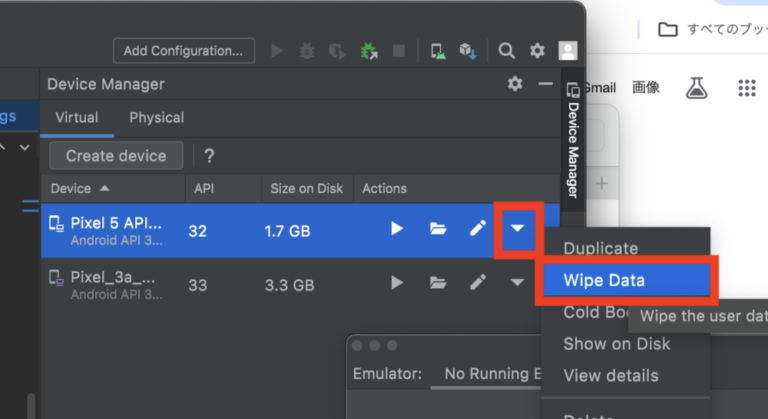Click the search magnifier in toolbar
This screenshot has height=419, width=768.
(x=507, y=50)
